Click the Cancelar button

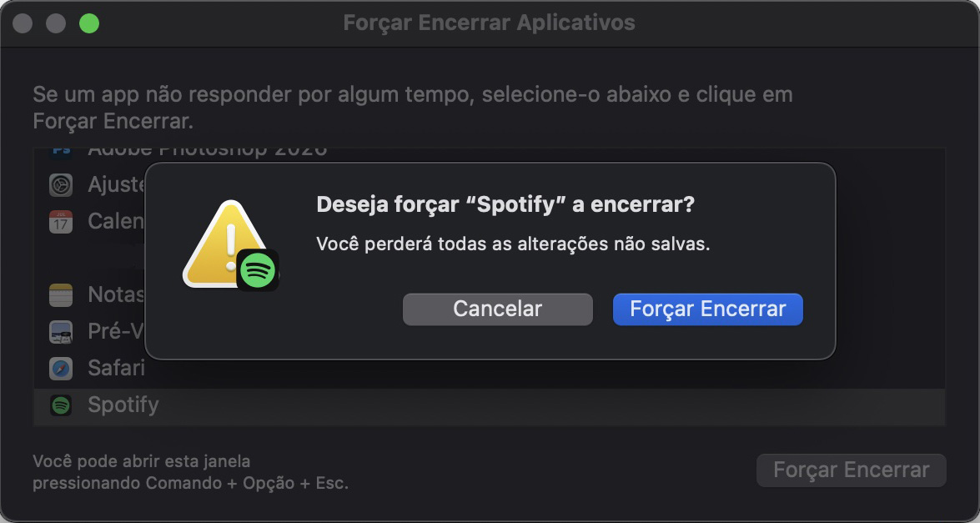click(x=497, y=309)
